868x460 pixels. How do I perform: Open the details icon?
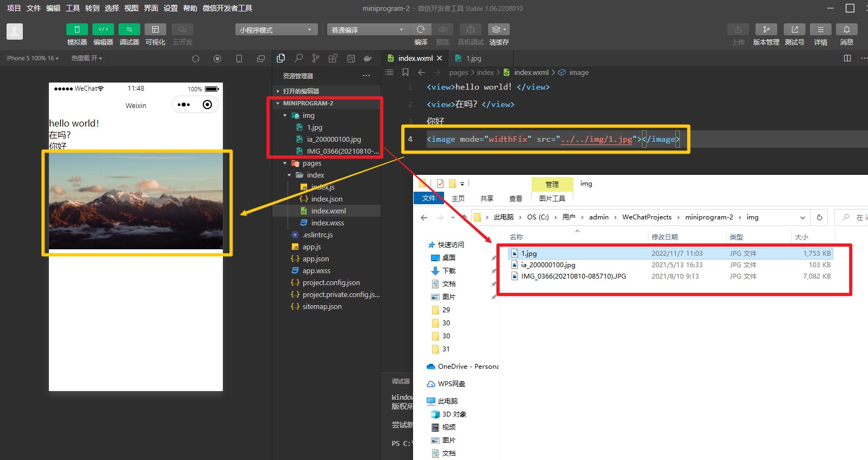click(x=820, y=29)
